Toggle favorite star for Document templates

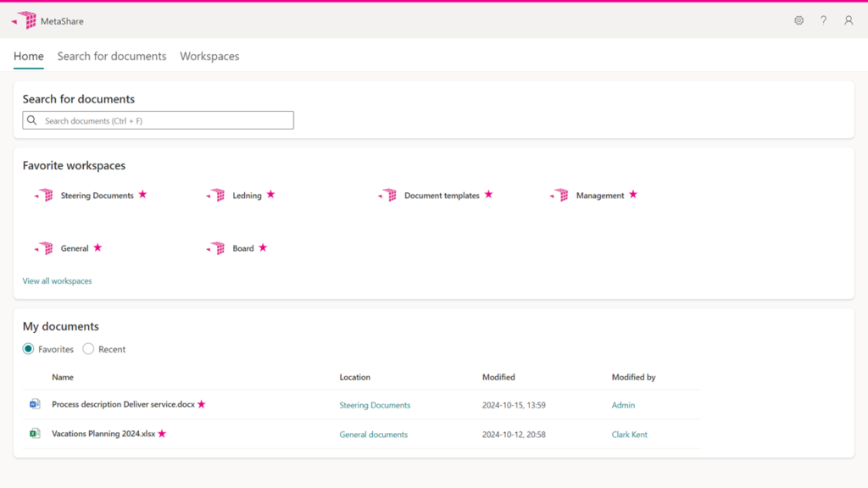click(x=488, y=195)
